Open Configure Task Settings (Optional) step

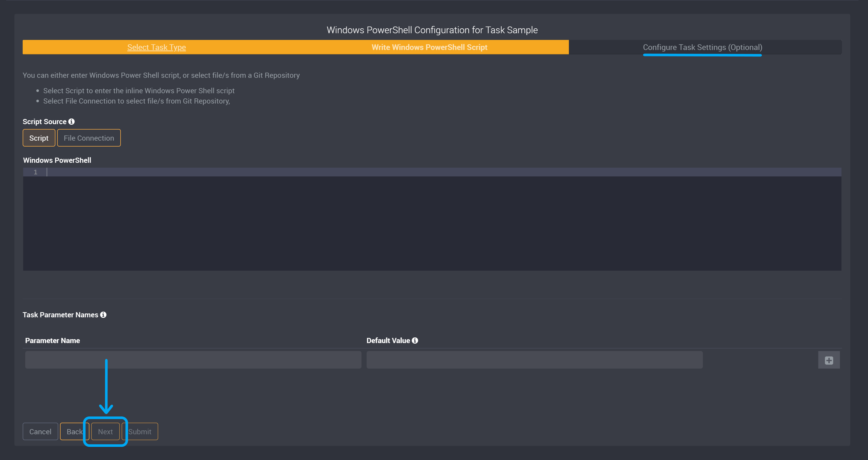(x=702, y=47)
